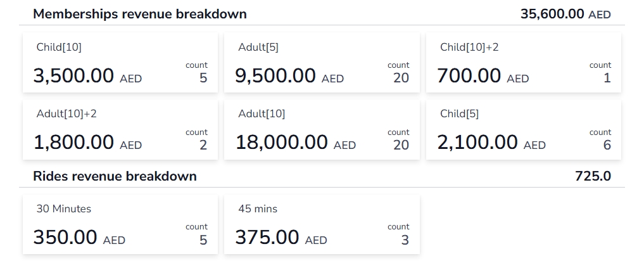Open the 30 Minutes rides card
The width and height of the screenshot is (644, 263).
[120, 224]
